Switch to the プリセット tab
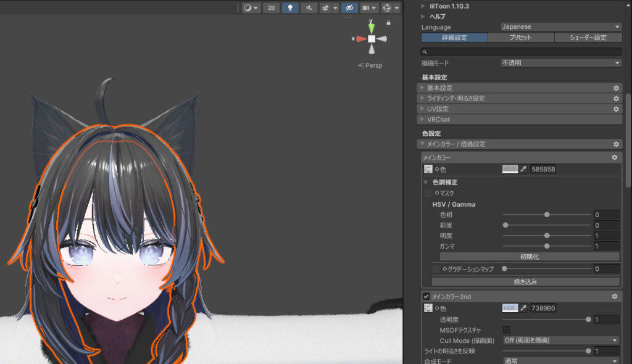This screenshot has width=632, height=364. (x=520, y=38)
